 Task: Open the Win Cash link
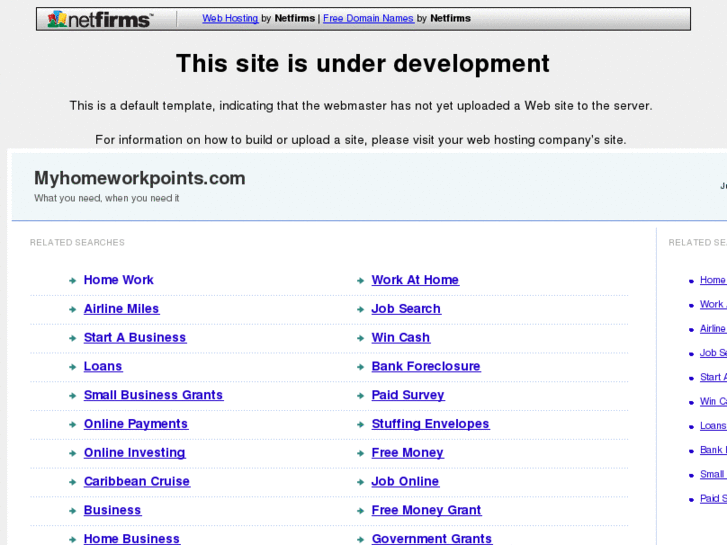tap(401, 337)
